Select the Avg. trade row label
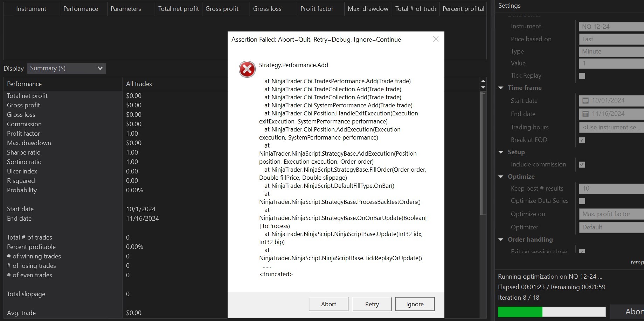 21,313
